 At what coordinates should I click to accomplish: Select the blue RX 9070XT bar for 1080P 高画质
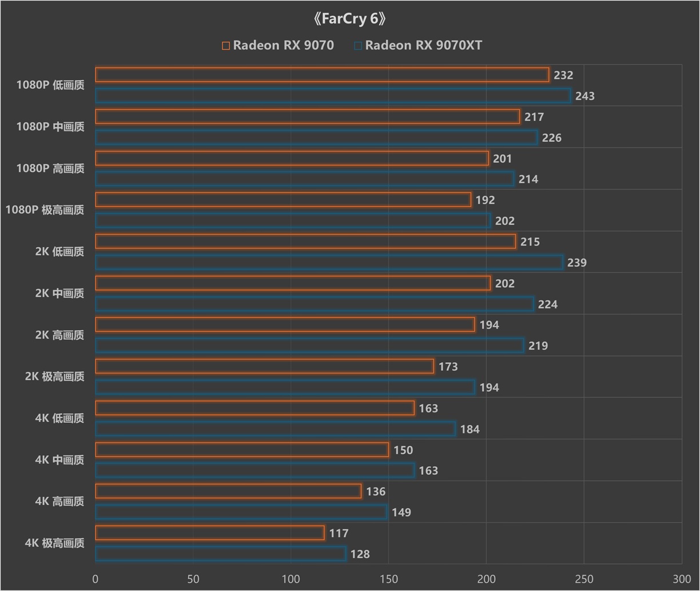click(305, 179)
